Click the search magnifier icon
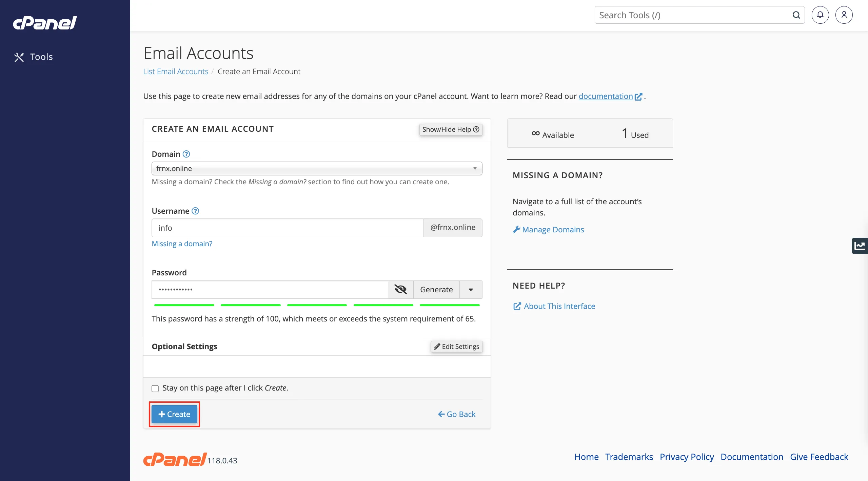 point(796,15)
